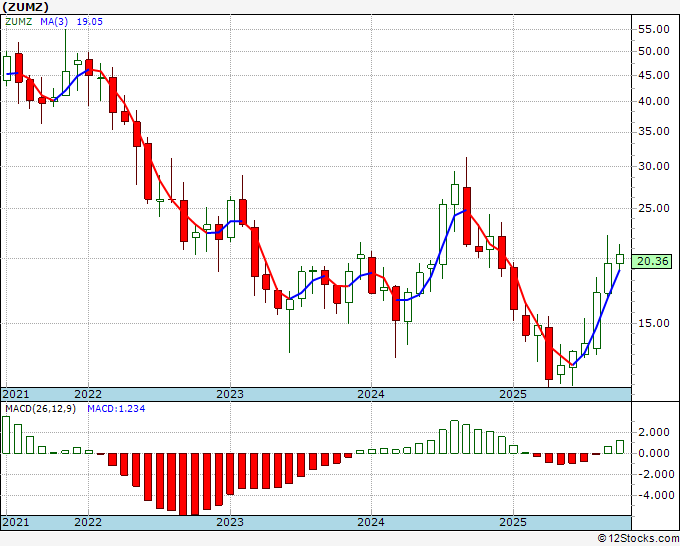Click the 2021 marker on price timeline
Image resolution: width=680 pixels, height=546 pixels.
16,394
